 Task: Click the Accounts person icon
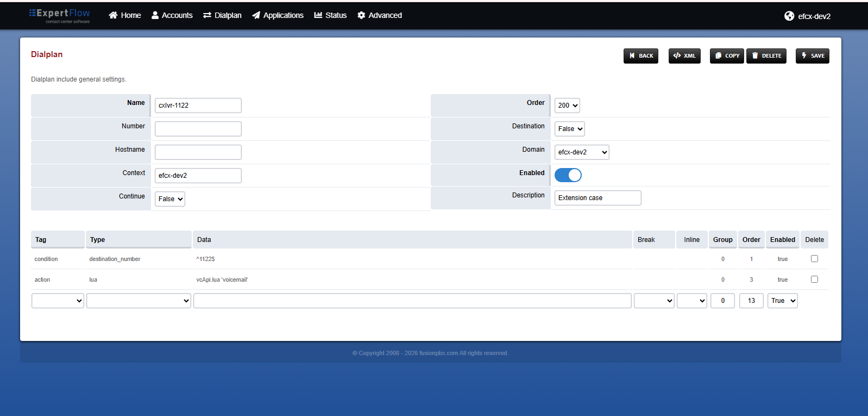tap(155, 15)
